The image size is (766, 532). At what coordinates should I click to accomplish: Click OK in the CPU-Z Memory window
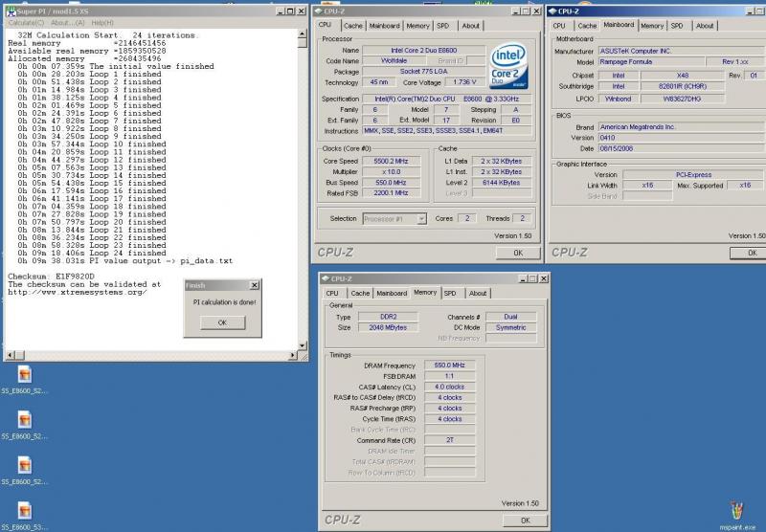(525, 521)
